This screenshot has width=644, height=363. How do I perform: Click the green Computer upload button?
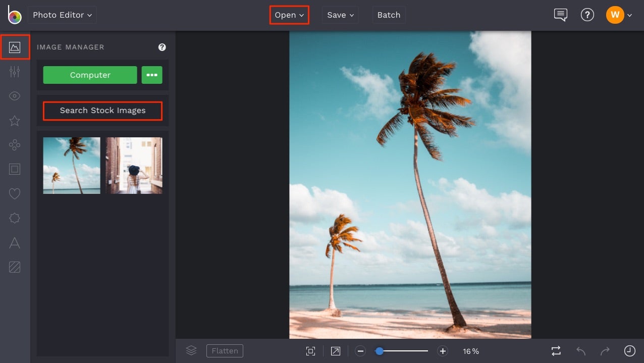90,75
